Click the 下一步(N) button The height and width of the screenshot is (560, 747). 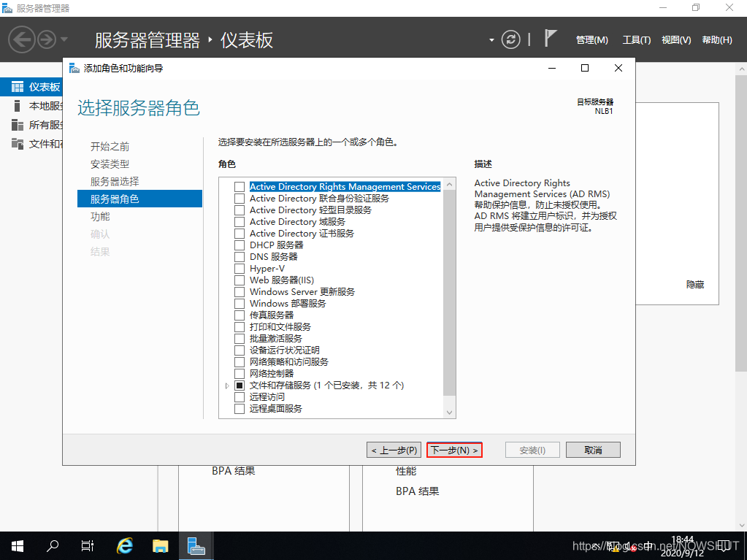coord(454,450)
